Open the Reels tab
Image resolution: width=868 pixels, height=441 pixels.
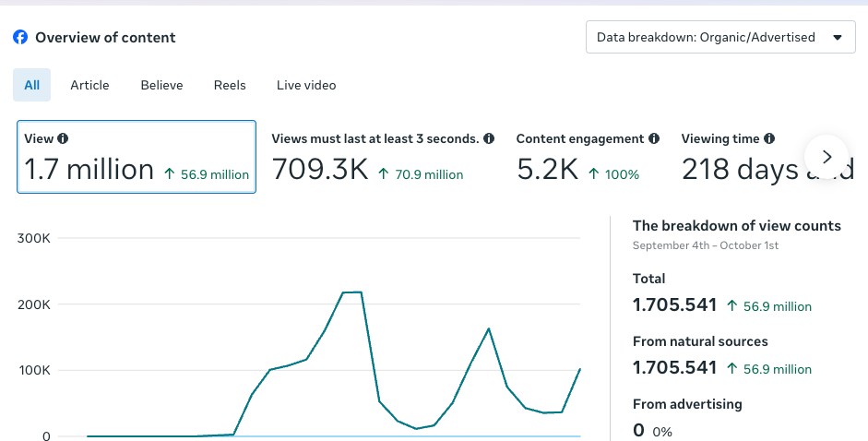pyautogui.click(x=230, y=85)
